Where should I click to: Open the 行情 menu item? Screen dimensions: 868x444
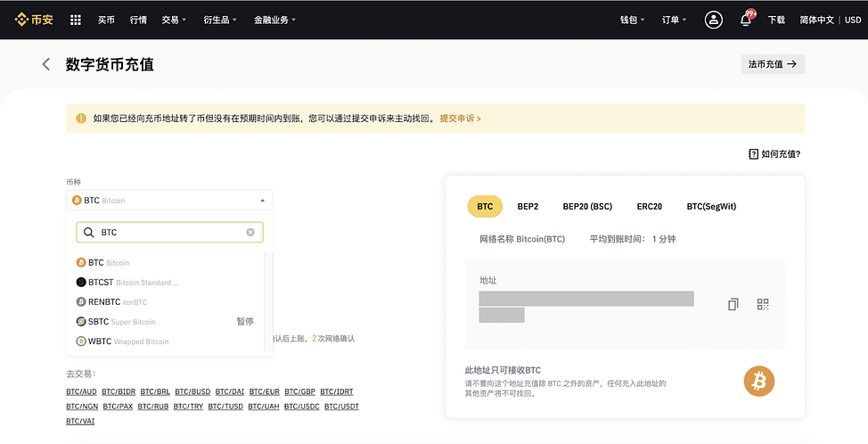138,20
